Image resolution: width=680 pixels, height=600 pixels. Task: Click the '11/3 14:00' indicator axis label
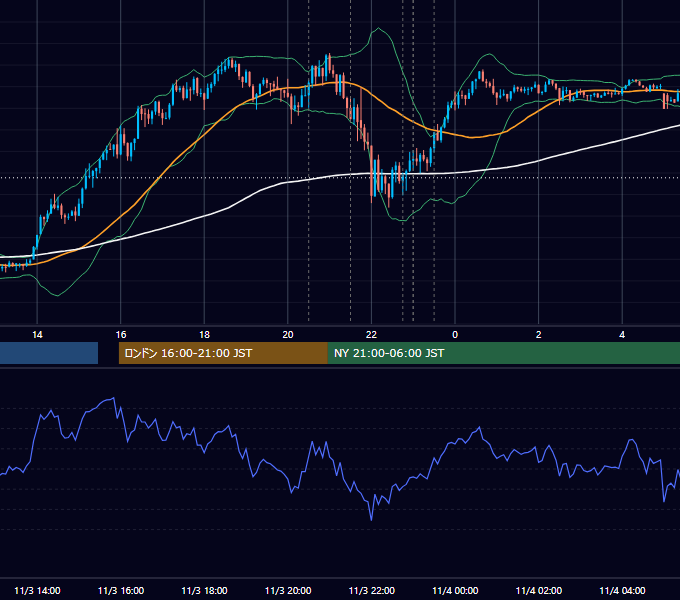pos(37,590)
